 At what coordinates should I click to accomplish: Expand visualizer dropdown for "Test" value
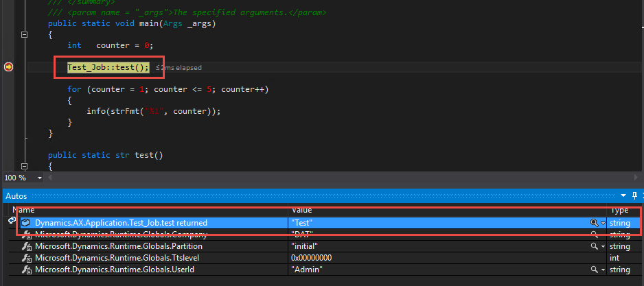point(603,223)
